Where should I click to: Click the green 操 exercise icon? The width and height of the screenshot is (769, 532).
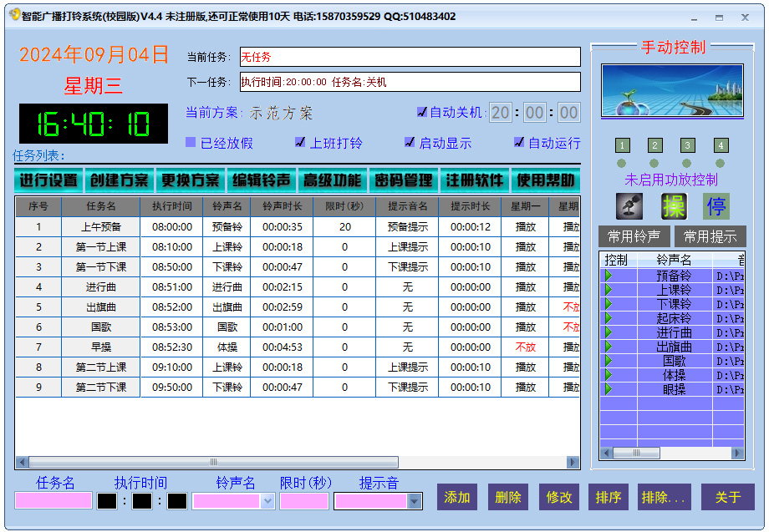[x=673, y=205]
